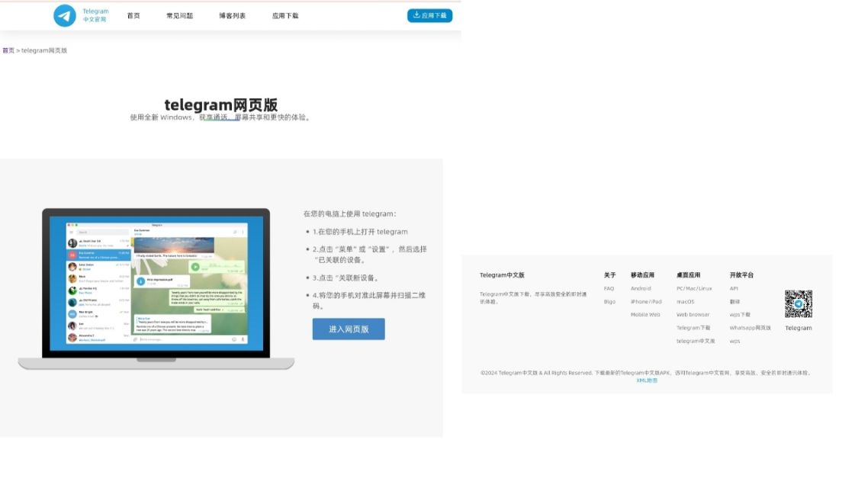Click the 开放平台 footer column heading

(x=741, y=275)
